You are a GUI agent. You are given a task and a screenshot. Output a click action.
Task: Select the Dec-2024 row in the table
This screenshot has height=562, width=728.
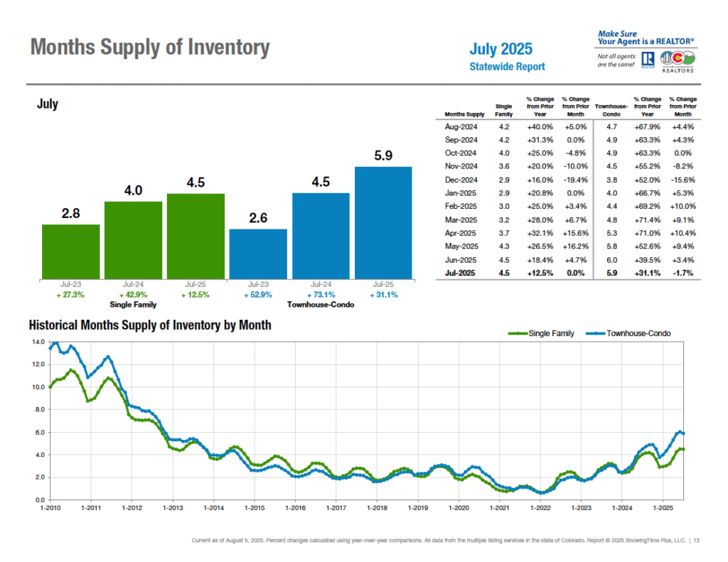click(x=567, y=180)
